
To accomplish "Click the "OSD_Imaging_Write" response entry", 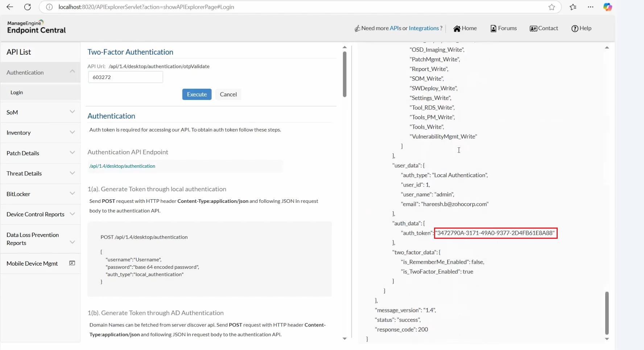I will pos(437,50).
